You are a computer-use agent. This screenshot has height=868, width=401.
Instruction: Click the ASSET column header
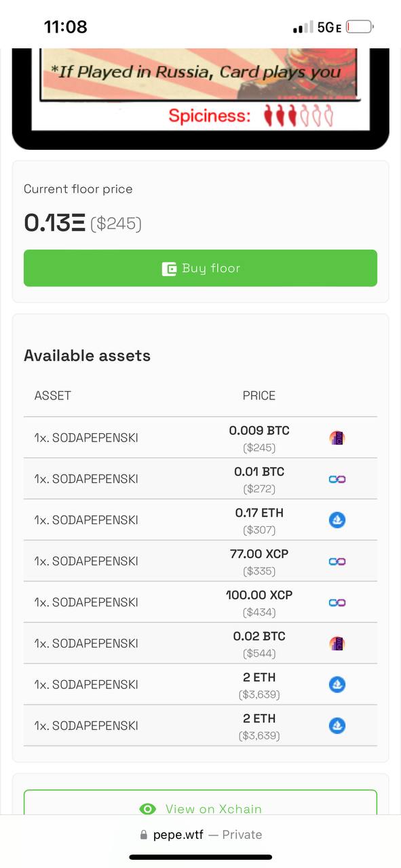52,395
